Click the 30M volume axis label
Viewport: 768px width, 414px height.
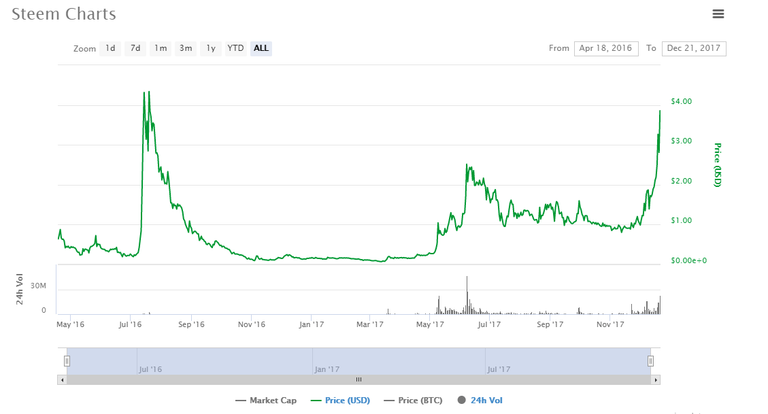tap(38, 286)
